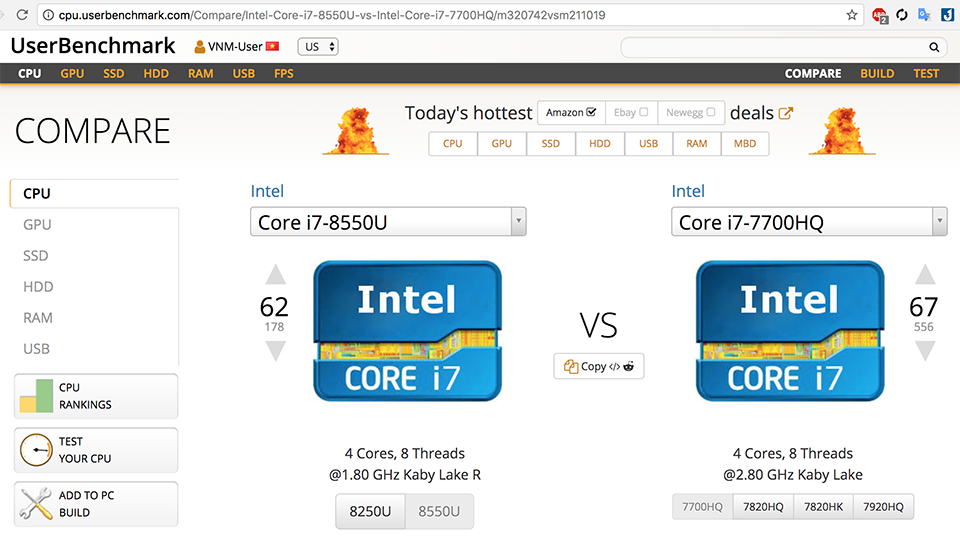Click the Add to PC Build tools icon
Screen dimensions: 960x545
pos(36,503)
